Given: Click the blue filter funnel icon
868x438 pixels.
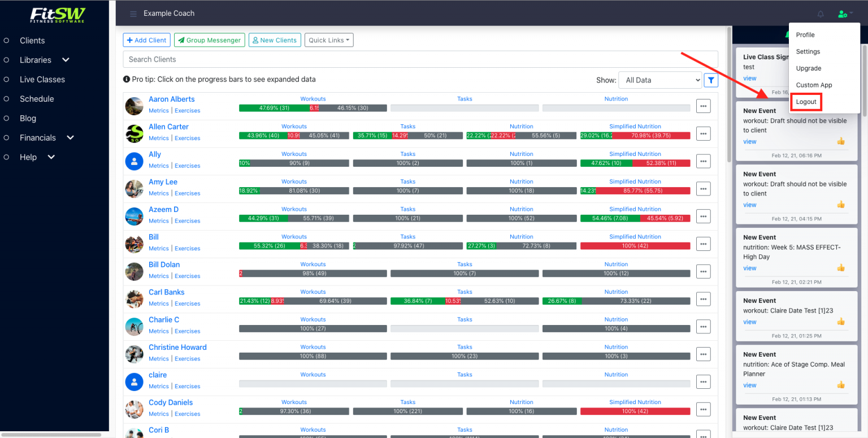Looking at the screenshot, I should [x=711, y=80].
